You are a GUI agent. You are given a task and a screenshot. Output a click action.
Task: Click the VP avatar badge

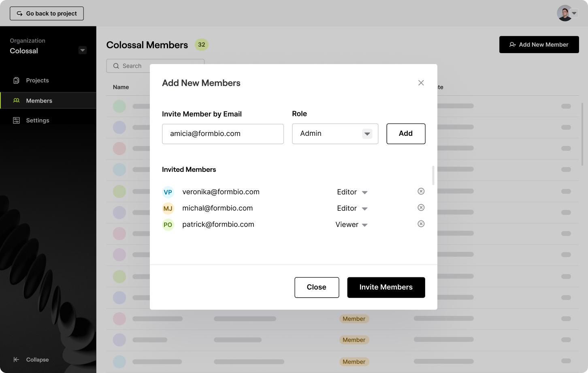(x=168, y=192)
